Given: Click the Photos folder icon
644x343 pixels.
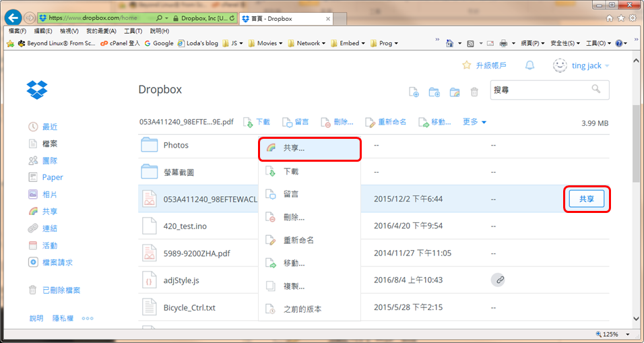Looking at the screenshot, I should pyautogui.click(x=149, y=145).
